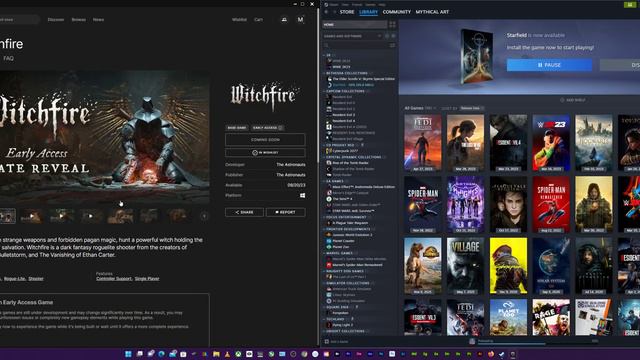Open Browse in the Epic store nav
This screenshot has width=640, height=360.
point(79,20)
